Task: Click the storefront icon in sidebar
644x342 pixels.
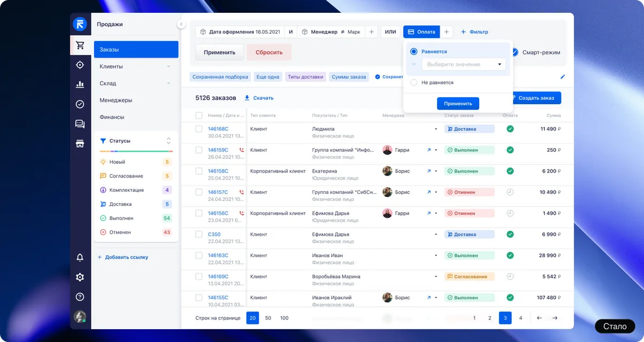Action: 80,143
